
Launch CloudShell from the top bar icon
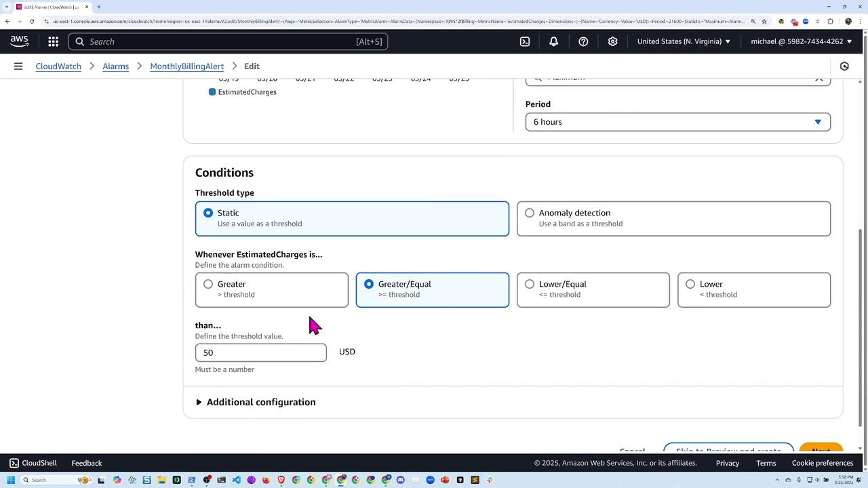point(525,41)
